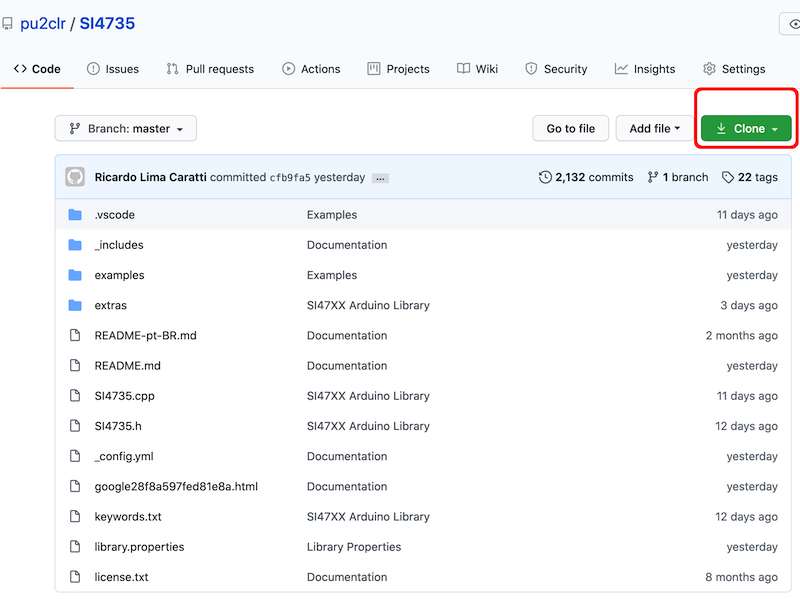Switch to the Issues tab
800x599 pixels.
coord(113,69)
